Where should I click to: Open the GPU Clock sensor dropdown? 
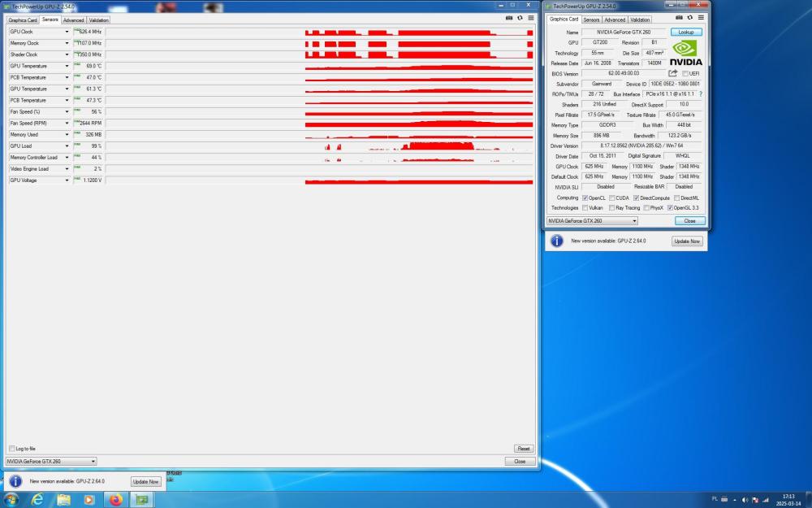(67, 32)
